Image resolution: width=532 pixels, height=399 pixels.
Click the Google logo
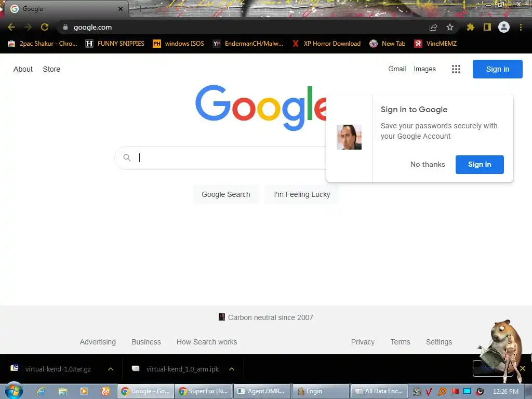pos(261,107)
